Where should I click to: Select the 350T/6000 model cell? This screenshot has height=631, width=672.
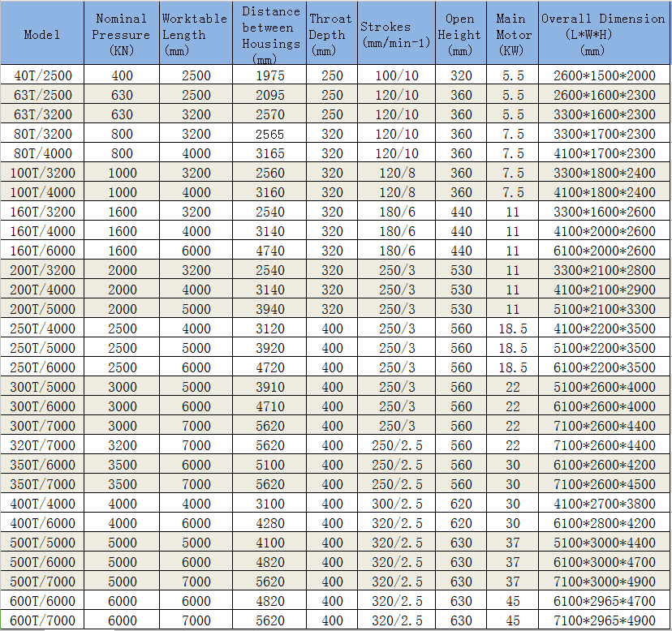pyautogui.click(x=43, y=465)
